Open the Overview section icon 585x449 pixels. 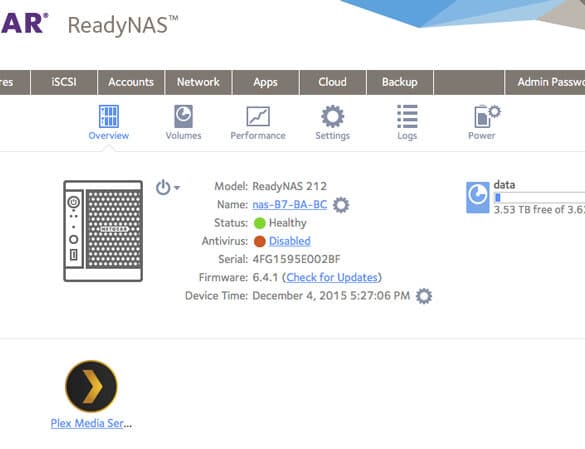[x=109, y=116]
